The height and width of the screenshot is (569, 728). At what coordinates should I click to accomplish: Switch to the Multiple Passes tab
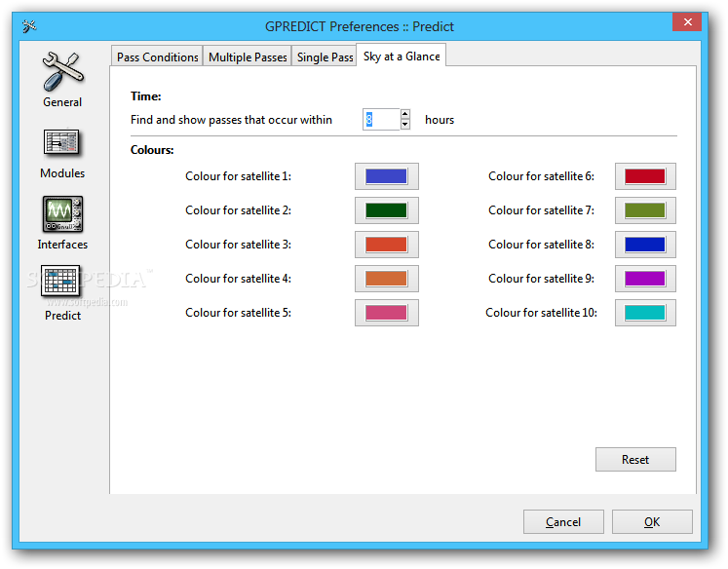click(248, 57)
